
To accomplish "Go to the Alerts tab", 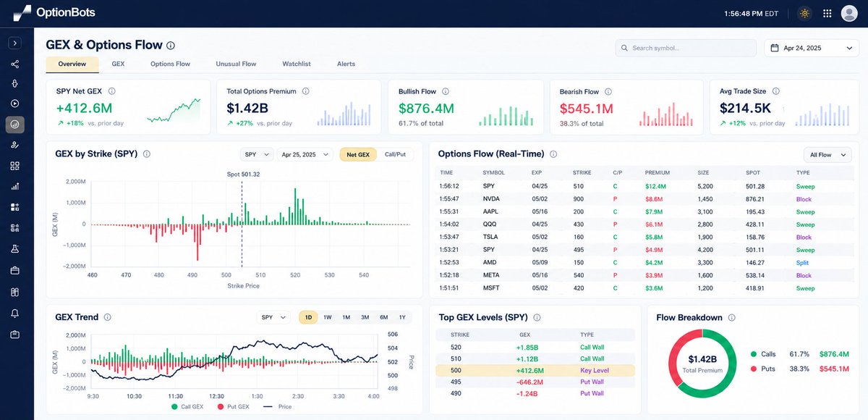I will 346,64.
